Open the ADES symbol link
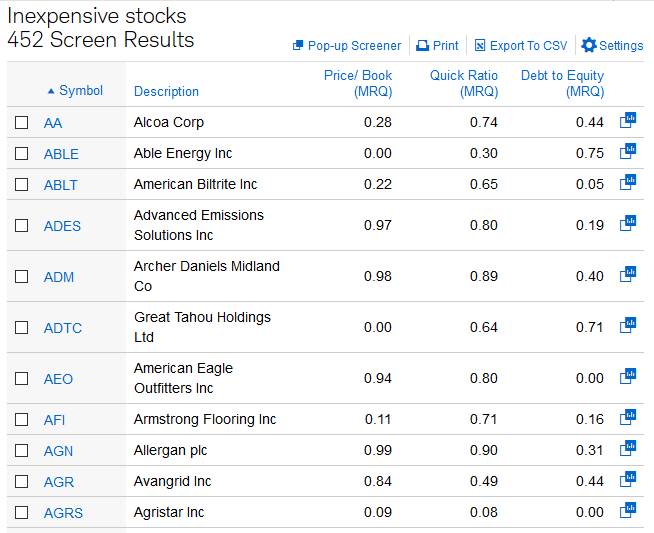654x533 pixels. click(x=62, y=226)
